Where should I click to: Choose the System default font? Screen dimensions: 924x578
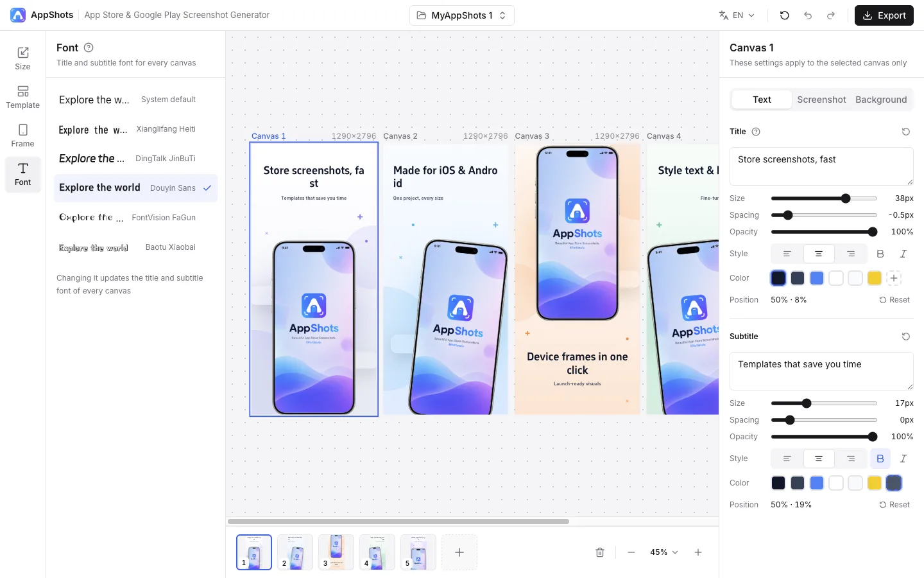click(x=136, y=100)
